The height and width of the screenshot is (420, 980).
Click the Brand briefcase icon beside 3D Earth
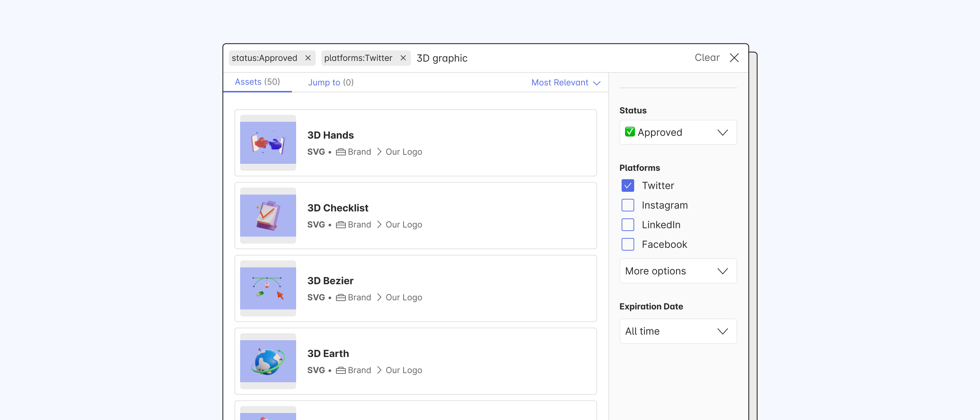pos(341,370)
